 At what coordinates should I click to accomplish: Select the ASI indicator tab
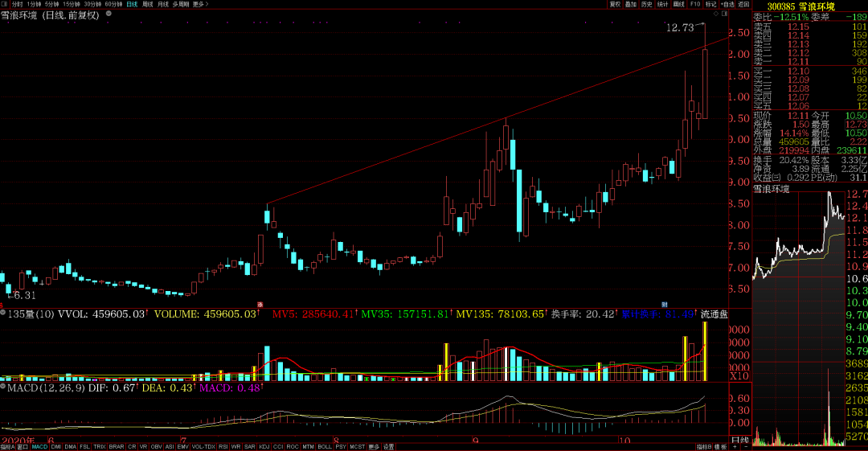[x=170, y=446]
